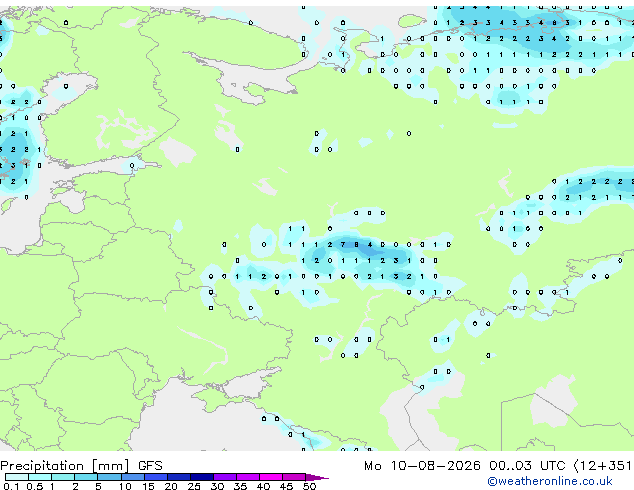Click the 'Precipitation [mm]' title text
Image resolution: width=634 pixels, height=490 pixels.
pyautogui.click(x=65, y=466)
